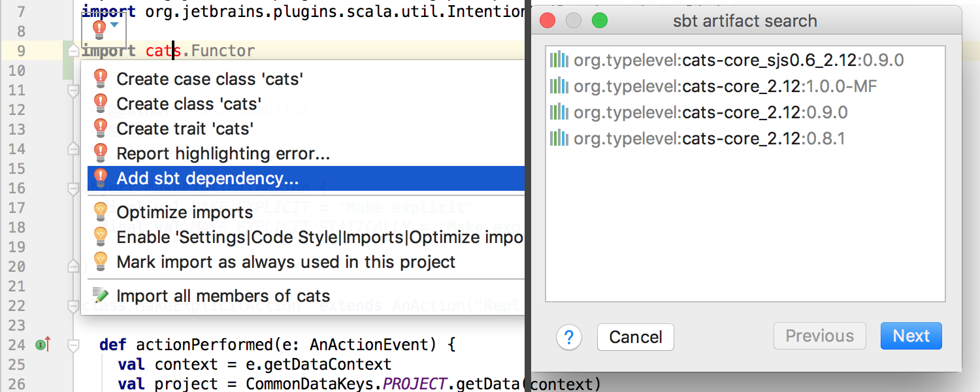The height and width of the screenshot is (392, 980).
Task: Collapse the import fold marker on line 9
Action: 73,50
